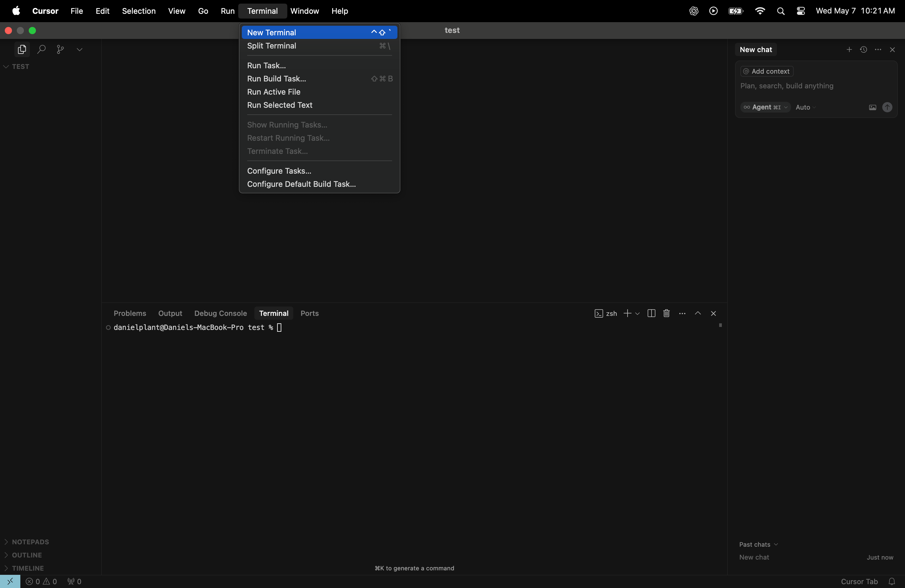The width and height of the screenshot is (905, 588).
Task: Kill terminal with the trash icon
Action: pos(666,313)
